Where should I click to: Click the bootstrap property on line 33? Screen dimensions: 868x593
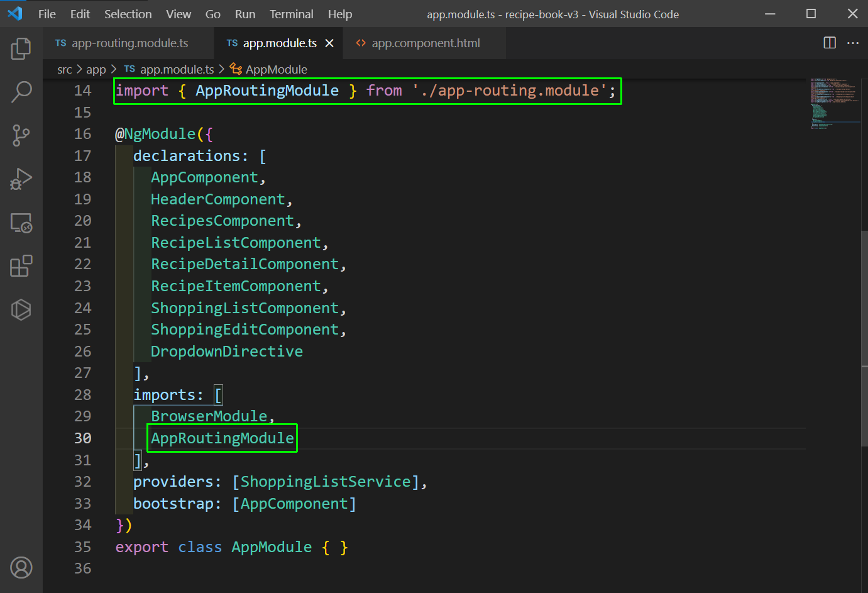tap(173, 504)
